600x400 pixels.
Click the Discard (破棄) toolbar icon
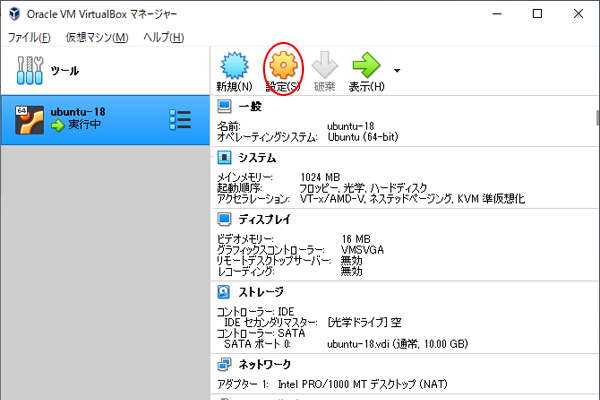tap(324, 65)
